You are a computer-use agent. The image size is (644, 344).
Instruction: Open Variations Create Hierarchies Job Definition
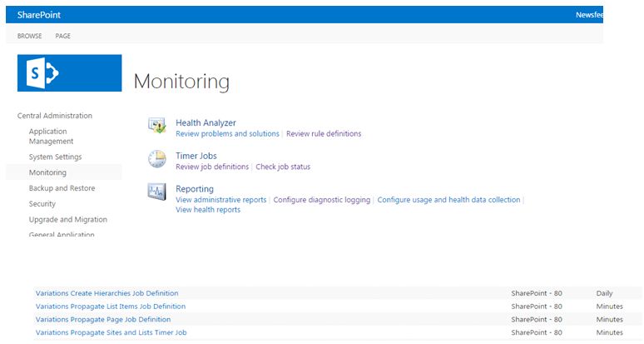point(107,293)
